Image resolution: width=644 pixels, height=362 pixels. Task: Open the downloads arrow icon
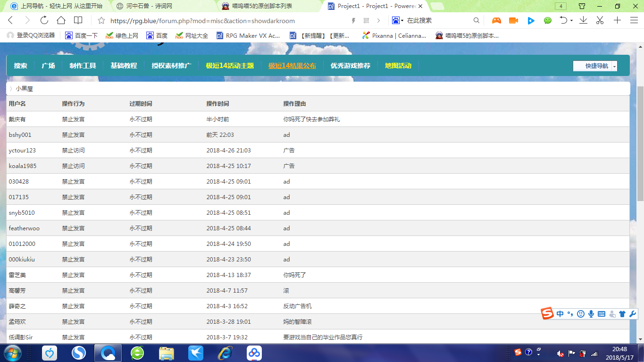(x=583, y=20)
